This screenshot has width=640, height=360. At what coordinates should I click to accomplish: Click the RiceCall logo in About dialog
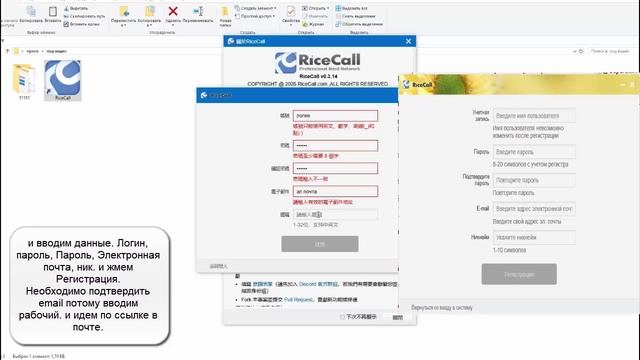[318, 63]
